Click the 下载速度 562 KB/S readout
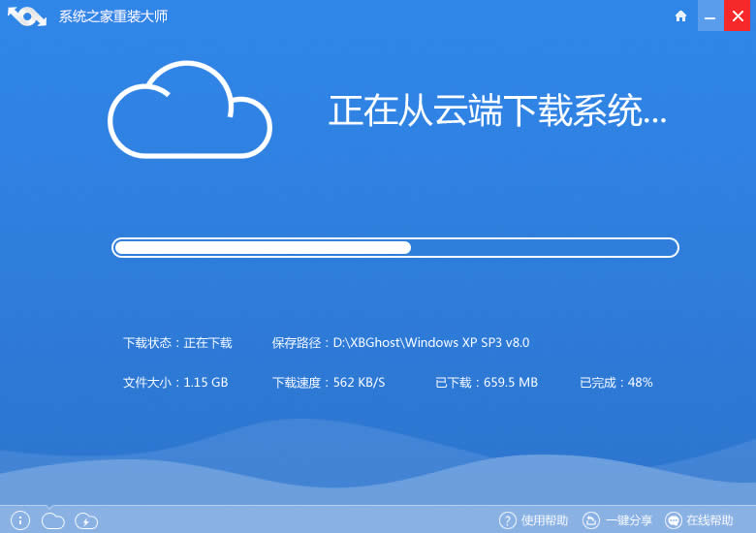Viewport: 756px width, 533px height. pos(329,383)
